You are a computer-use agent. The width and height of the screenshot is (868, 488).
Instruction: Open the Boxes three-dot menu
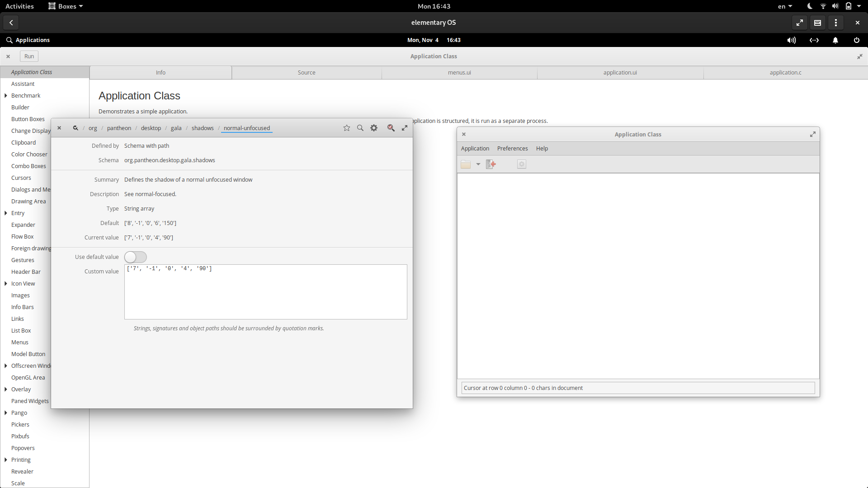pyautogui.click(x=836, y=23)
